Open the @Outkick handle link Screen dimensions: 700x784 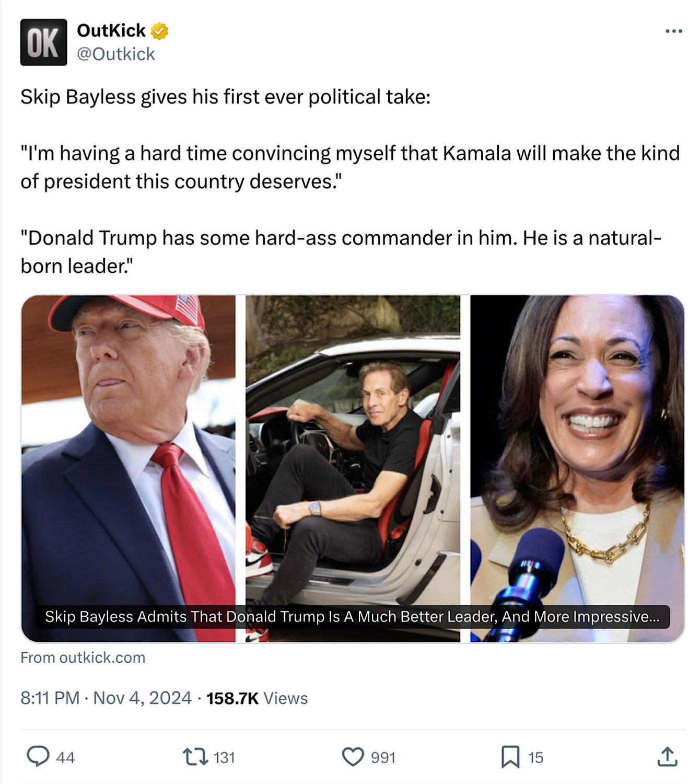(116, 54)
